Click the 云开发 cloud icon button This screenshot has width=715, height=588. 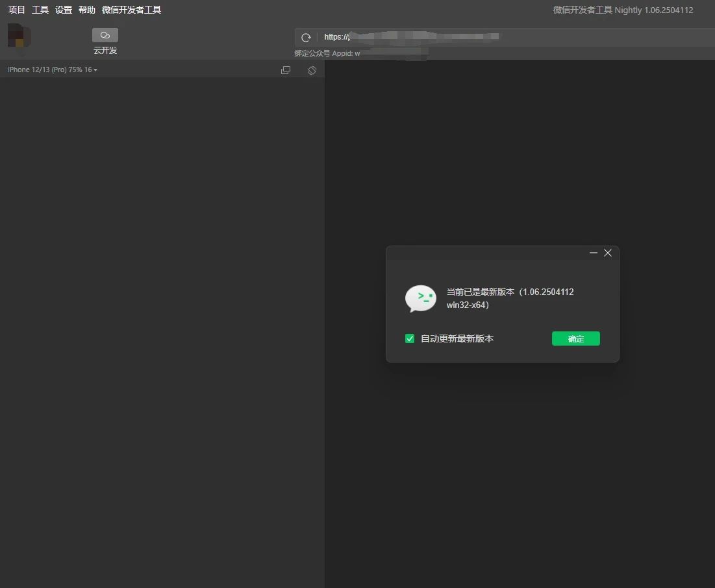point(105,35)
